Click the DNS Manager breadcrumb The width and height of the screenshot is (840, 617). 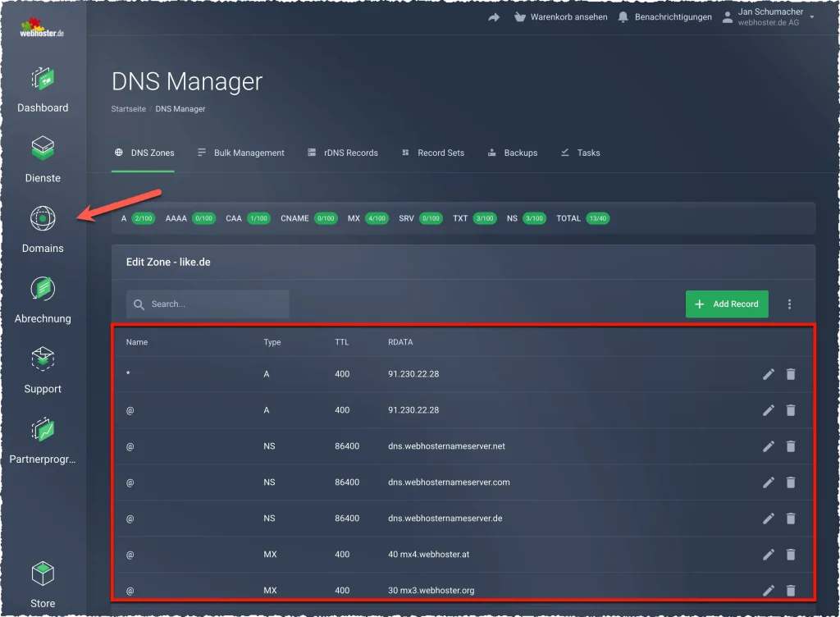[x=180, y=109]
